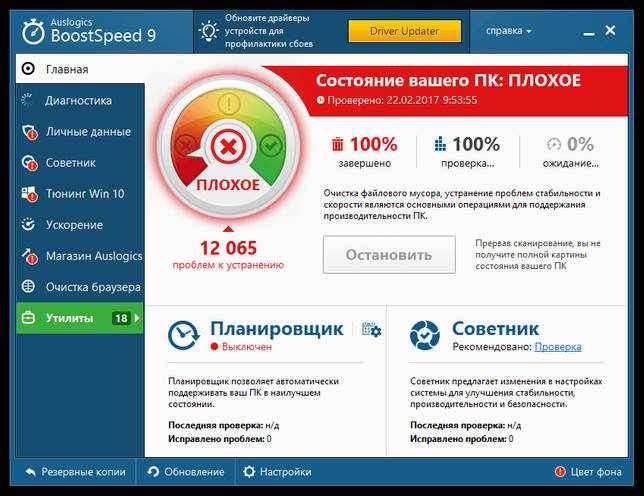Image resolution: width=644 pixels, height=496 pixels.
Task: Select Очистка браузера in sidebar
Action: coord(80,287)
